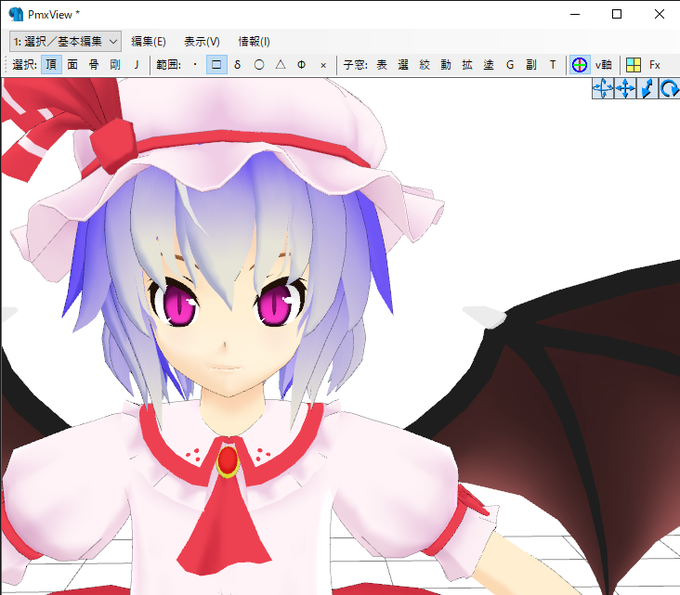This screenshot has width=680, height=595.
Task: Open the 絞 sub-window
Action: (425, 65)
